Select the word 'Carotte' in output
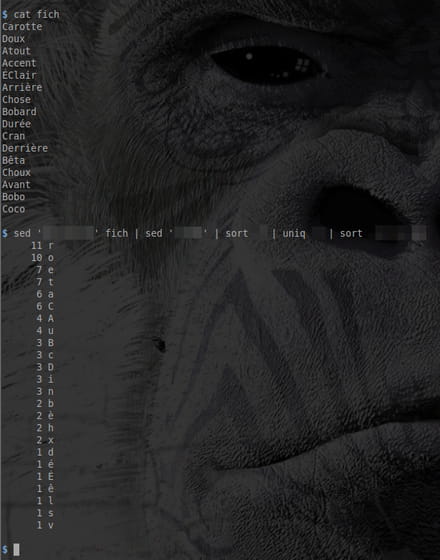The width and height of the screenshot is (440, 560). click(x=22, y=27)
